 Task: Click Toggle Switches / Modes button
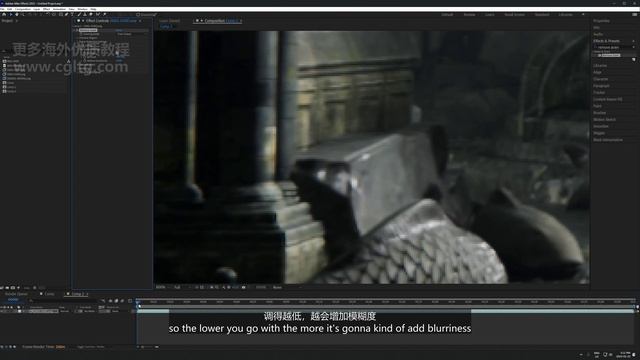[x=91, y=347]
